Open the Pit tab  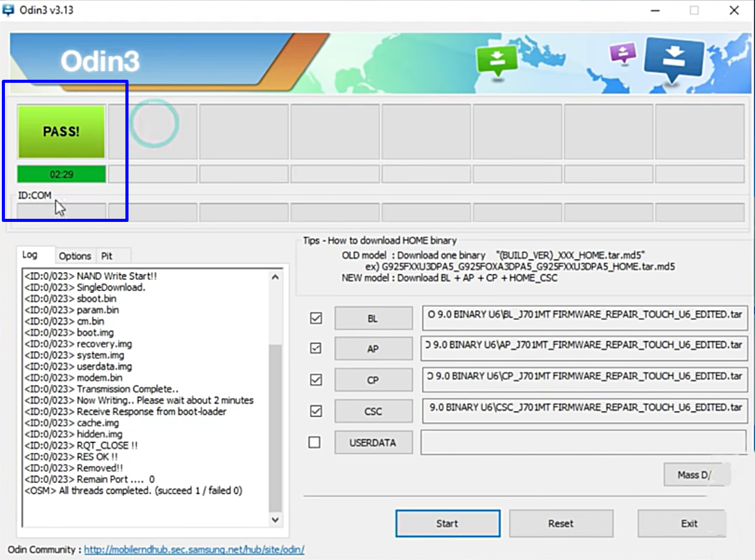(x=107, y=256)
